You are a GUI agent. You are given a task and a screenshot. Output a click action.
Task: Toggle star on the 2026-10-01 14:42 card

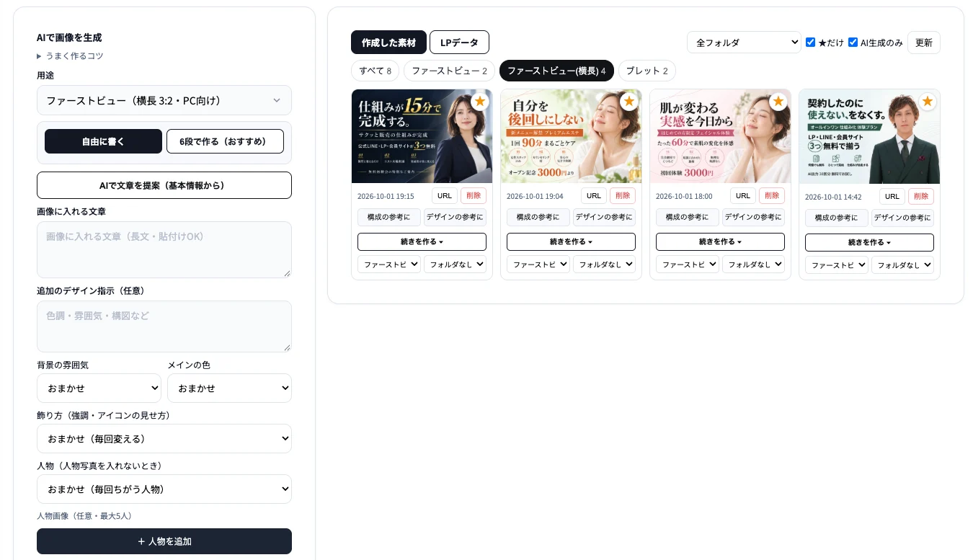click(x=927, y=102)
